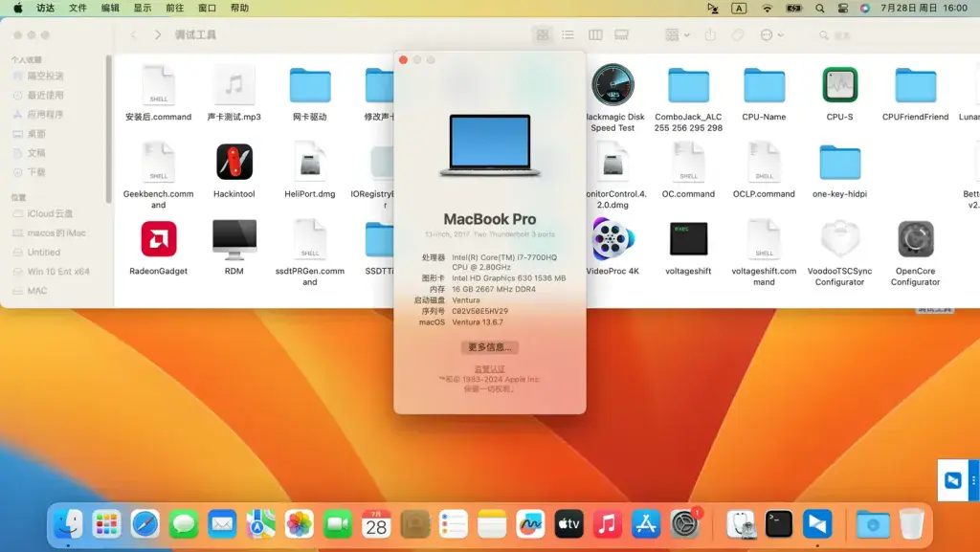Screen dimensions: 980x552
Task: Select the HeliPort.dmg file
Action: [x=310, y=162]
